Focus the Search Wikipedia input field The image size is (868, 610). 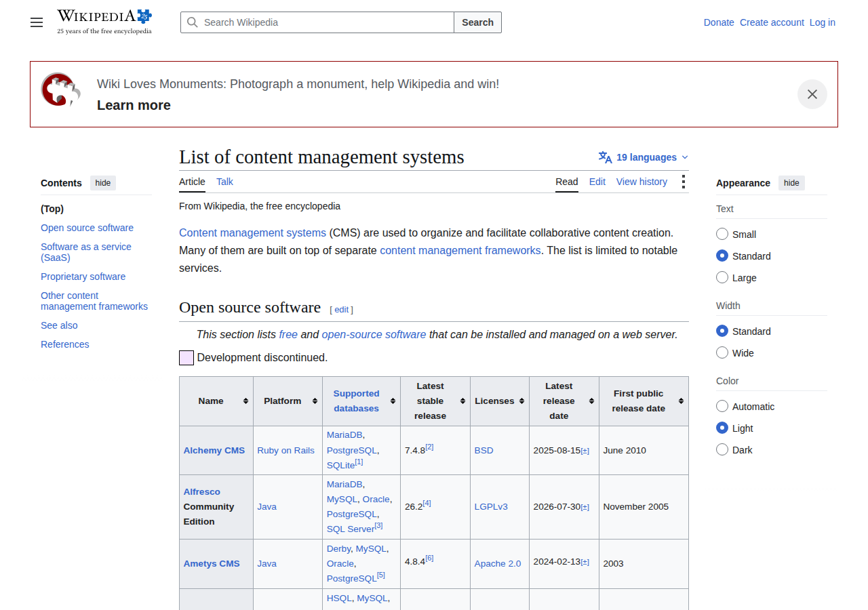point(317,22)
